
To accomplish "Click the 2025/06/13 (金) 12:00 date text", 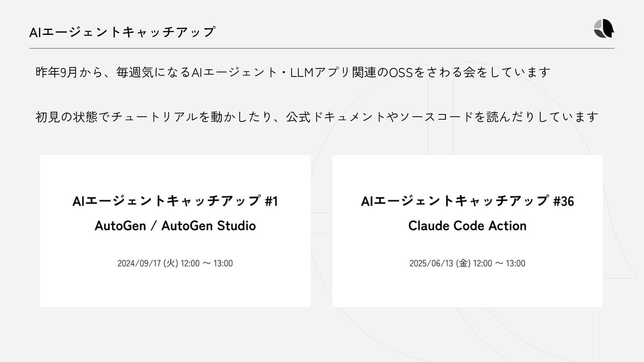I will click(x=467, y=263).
